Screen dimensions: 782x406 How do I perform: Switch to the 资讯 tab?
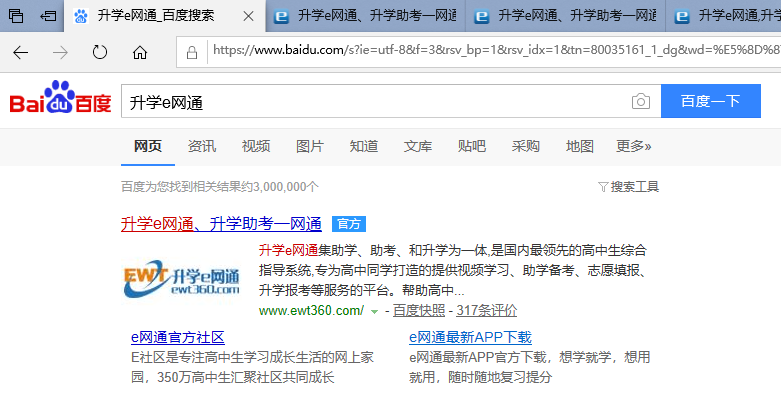pos(201,146)
